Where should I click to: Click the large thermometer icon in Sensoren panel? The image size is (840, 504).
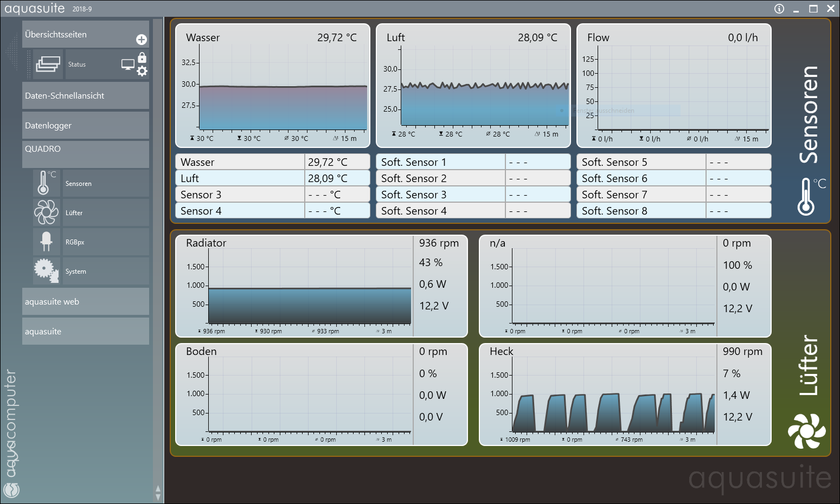[x=811, y=196]
